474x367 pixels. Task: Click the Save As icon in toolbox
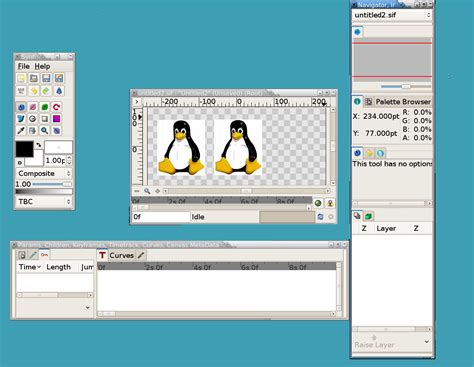[x=58, y=78]
